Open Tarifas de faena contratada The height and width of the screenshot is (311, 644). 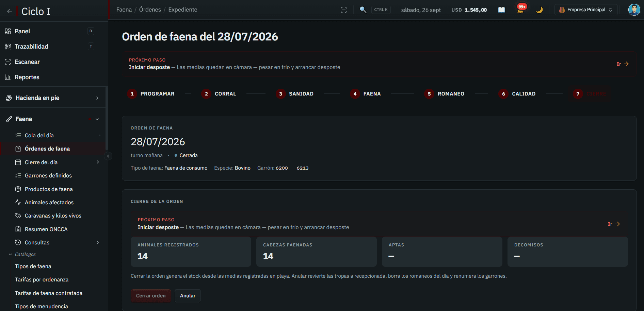[x=49, y=293]
